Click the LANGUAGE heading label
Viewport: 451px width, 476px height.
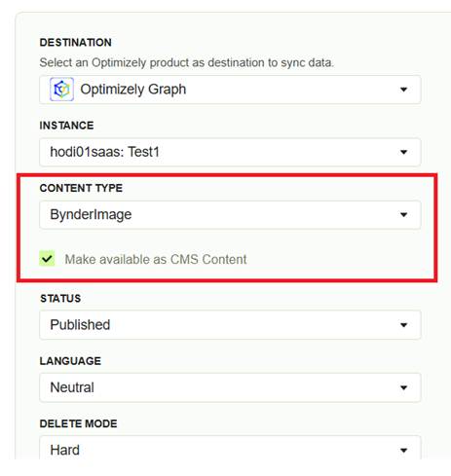(70, 361)
